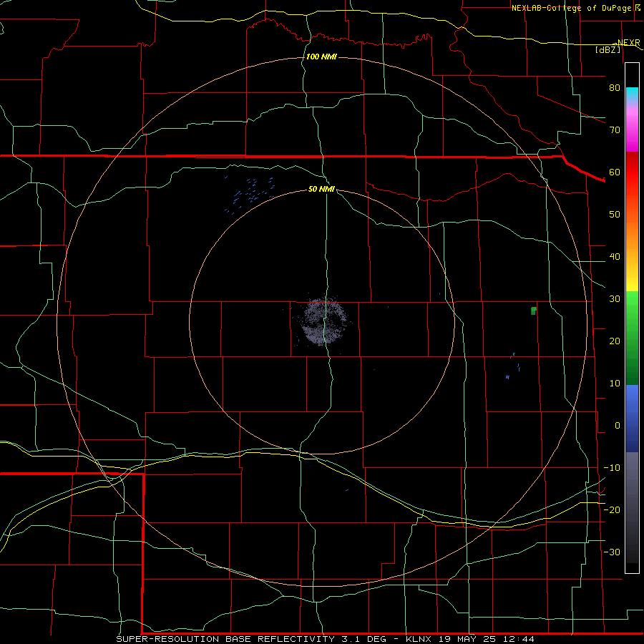Click the [dBZ] unit label
644x644 pixels.
click(608, 49)
